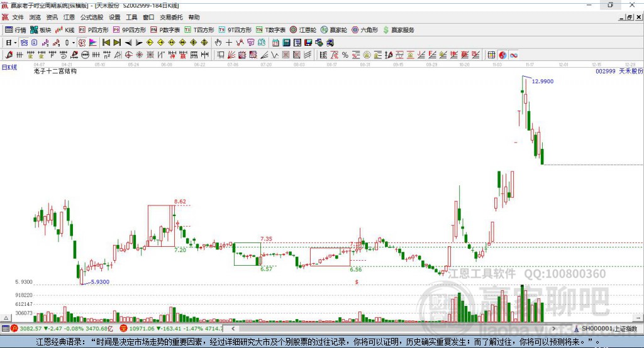Select the hand pan tool
The width and height of the screenshot is (644, 348).
tap(218, 43)
